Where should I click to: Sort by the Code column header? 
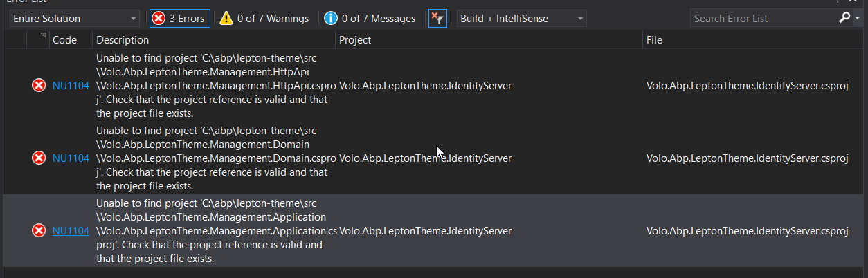[x=65, y=40]
